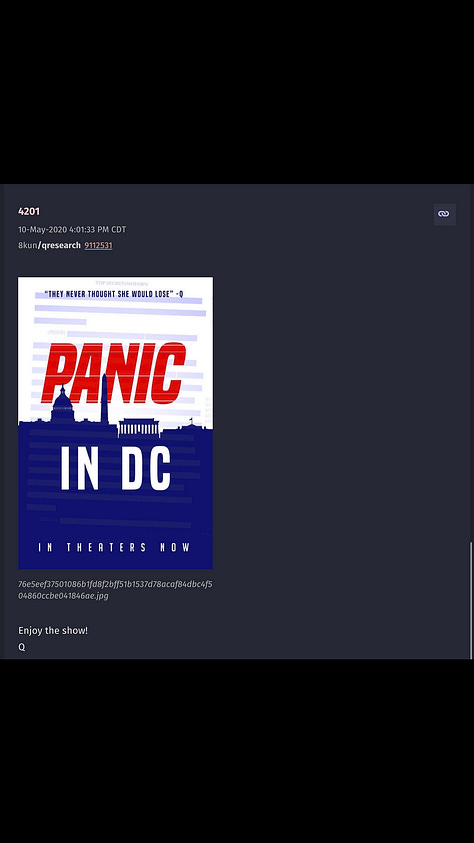
Task: Click the qresearch board name
Action: click(61, 246)
